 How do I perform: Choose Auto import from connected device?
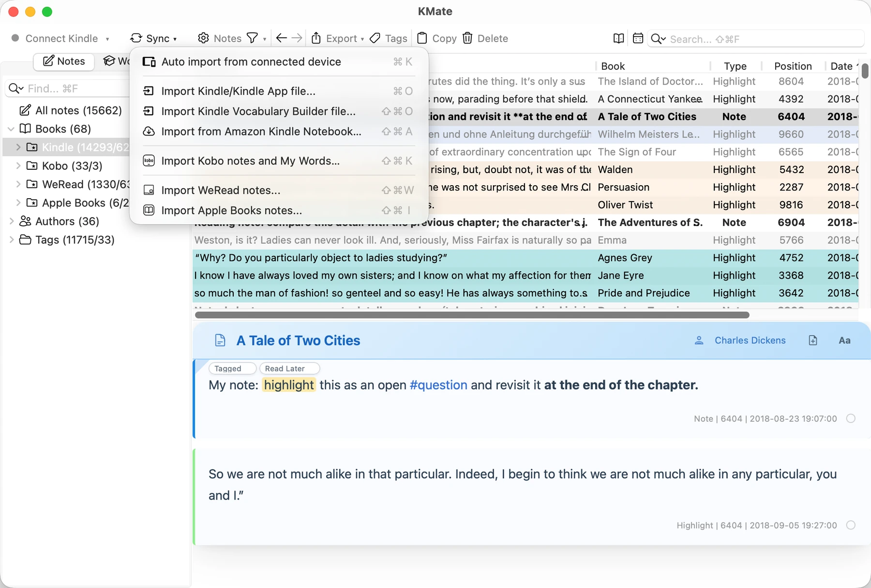pos(279,62)
